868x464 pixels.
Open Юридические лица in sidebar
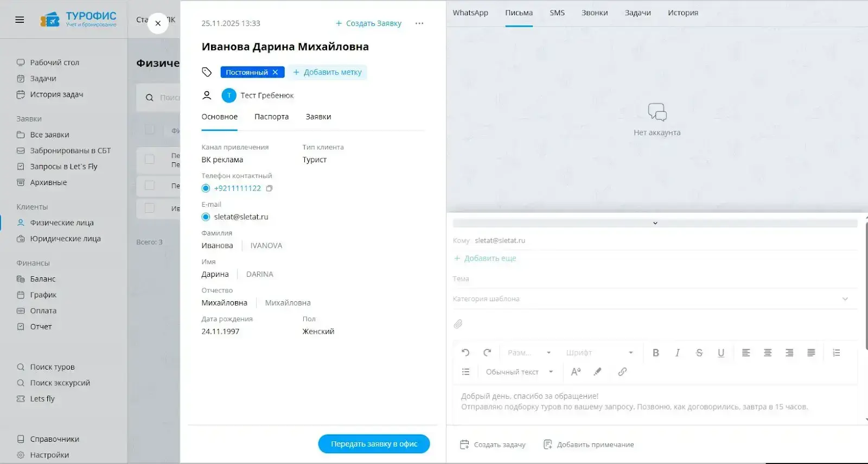coord(65,239)
